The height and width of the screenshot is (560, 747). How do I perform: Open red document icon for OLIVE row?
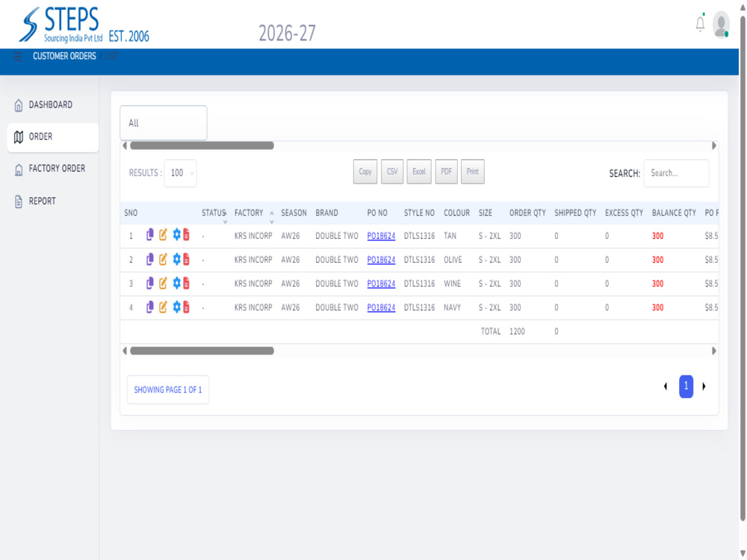point(186,258)
